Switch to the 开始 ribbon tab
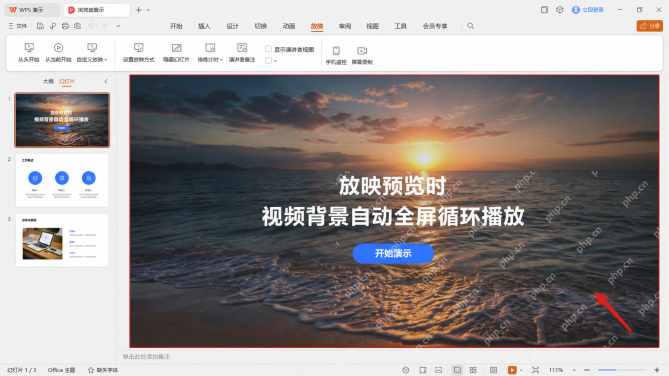 click(176, 26)
